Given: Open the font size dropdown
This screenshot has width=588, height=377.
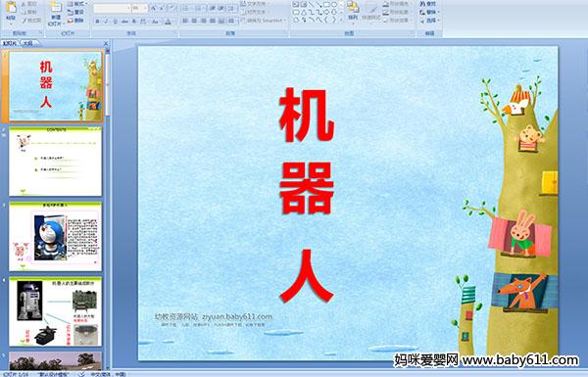Looking at the screenshot, I should point(139,8).
